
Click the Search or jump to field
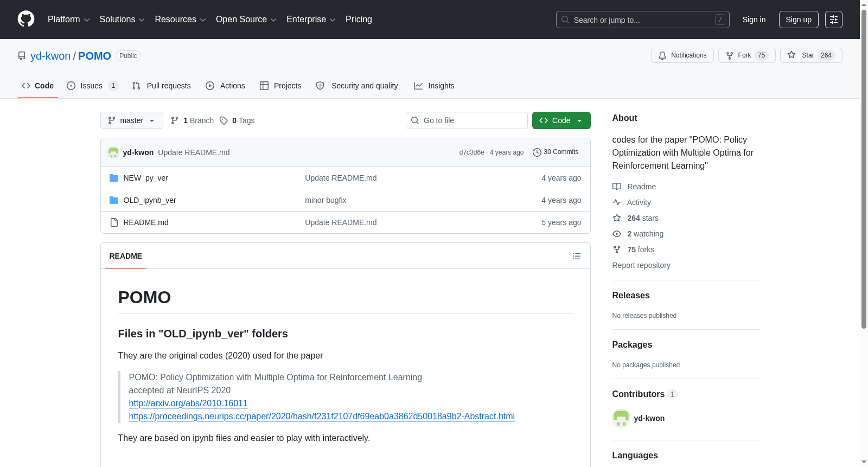pos(643,20)
